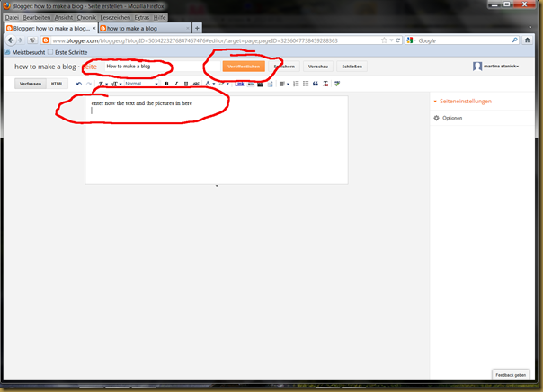Screen dimensions: 543x392
Task: Toggle underline formatting
Action: (x=186, y=84)
